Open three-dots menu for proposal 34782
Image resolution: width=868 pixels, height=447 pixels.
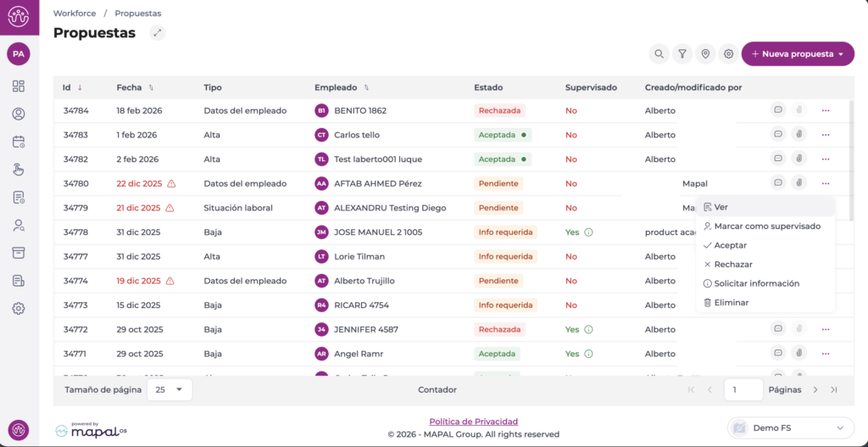[x=825, y=159]
